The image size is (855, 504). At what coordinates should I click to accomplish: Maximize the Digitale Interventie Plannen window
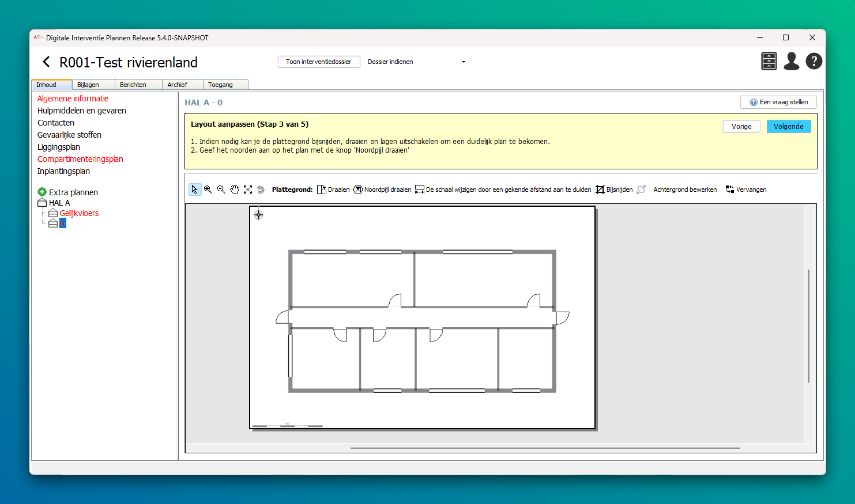point(786,37)
